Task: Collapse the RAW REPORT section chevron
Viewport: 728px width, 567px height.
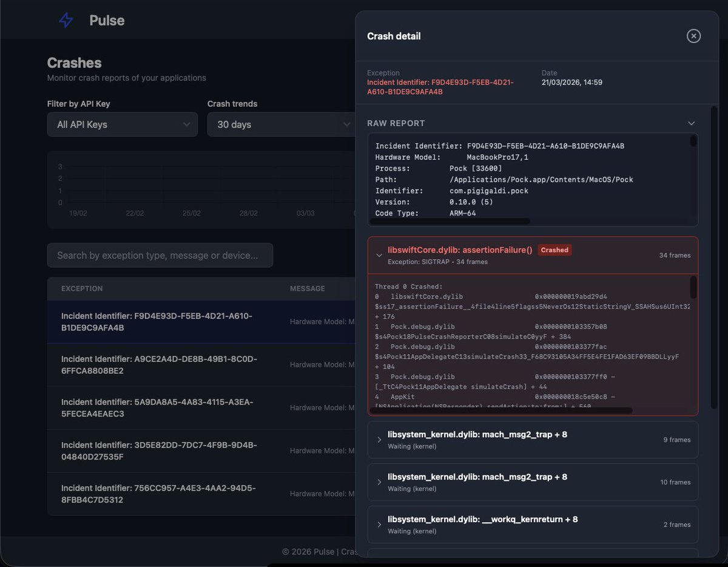Action: click(691, 123)
